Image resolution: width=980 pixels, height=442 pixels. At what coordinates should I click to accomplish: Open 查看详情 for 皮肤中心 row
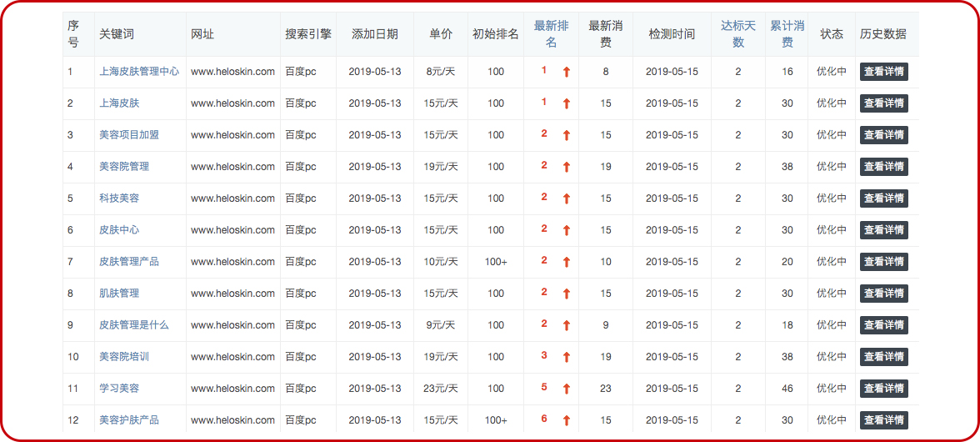point(883,230)
